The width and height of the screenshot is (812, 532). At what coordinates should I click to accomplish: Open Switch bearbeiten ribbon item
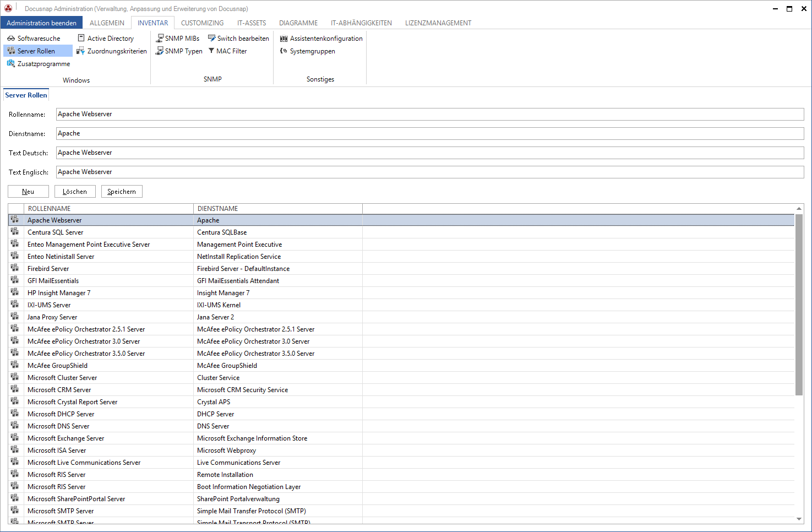point(238,39)
